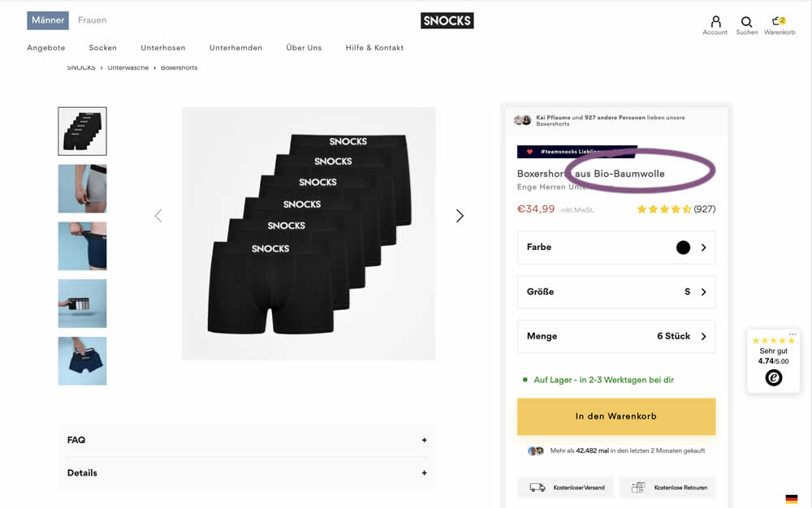Open the Menge quantity selector
The width and height of the screenshot is (812, 508).
pyautogui.click(x=615, y=336)
